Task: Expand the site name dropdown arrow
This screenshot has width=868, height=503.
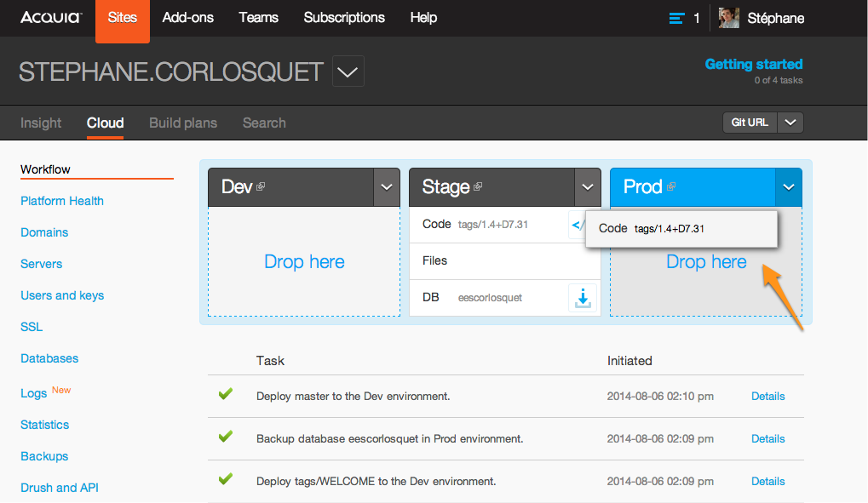Action: pos(348,71)
